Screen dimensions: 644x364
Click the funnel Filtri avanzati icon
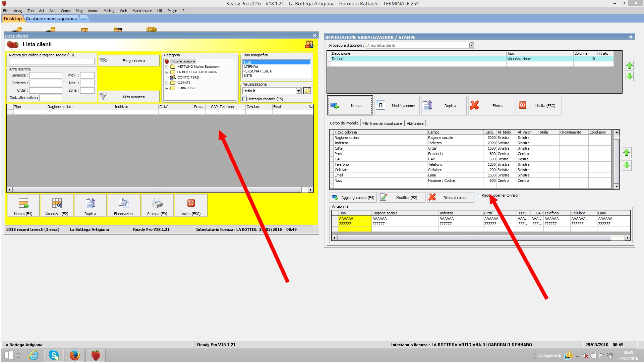tap(103, 97)
